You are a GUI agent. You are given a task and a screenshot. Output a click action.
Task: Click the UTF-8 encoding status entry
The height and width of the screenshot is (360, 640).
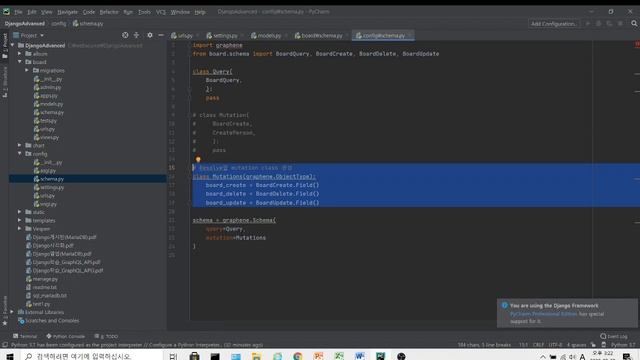[555, 345]
